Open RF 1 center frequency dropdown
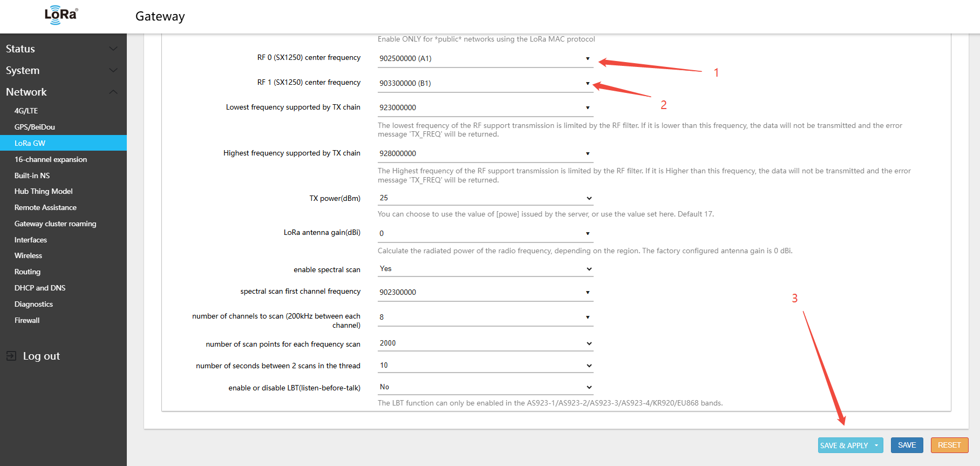The width and height of the screenshot is (980, 466). point(485,83)
